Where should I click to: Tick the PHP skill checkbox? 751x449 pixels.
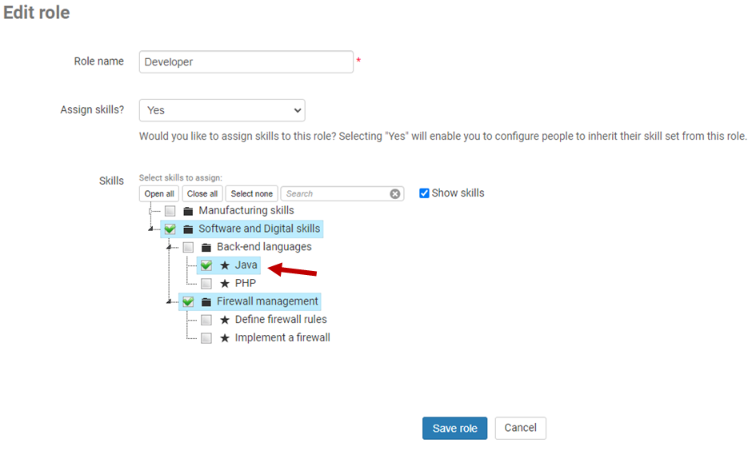206,283
